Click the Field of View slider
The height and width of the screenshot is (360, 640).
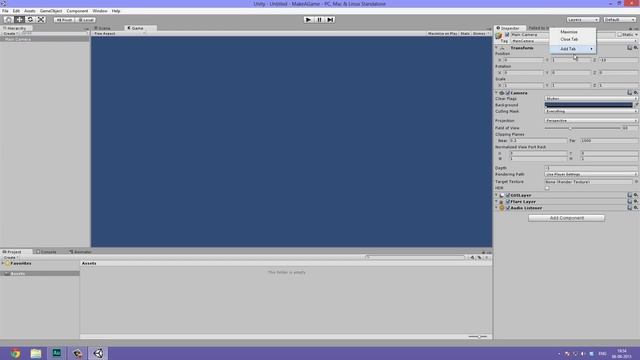[582, 128]
